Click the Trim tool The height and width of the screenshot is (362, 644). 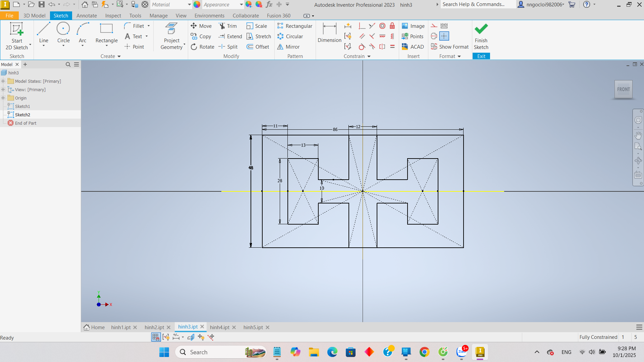tap(228, 26)
